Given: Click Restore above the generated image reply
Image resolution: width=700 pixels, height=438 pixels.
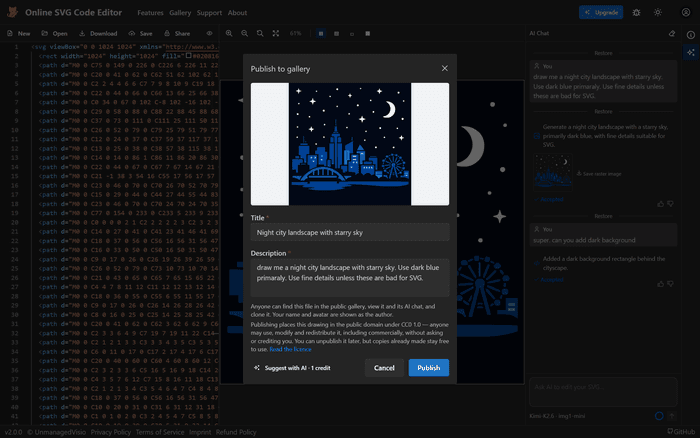Looking at the screenshot, I should point(603,112).
